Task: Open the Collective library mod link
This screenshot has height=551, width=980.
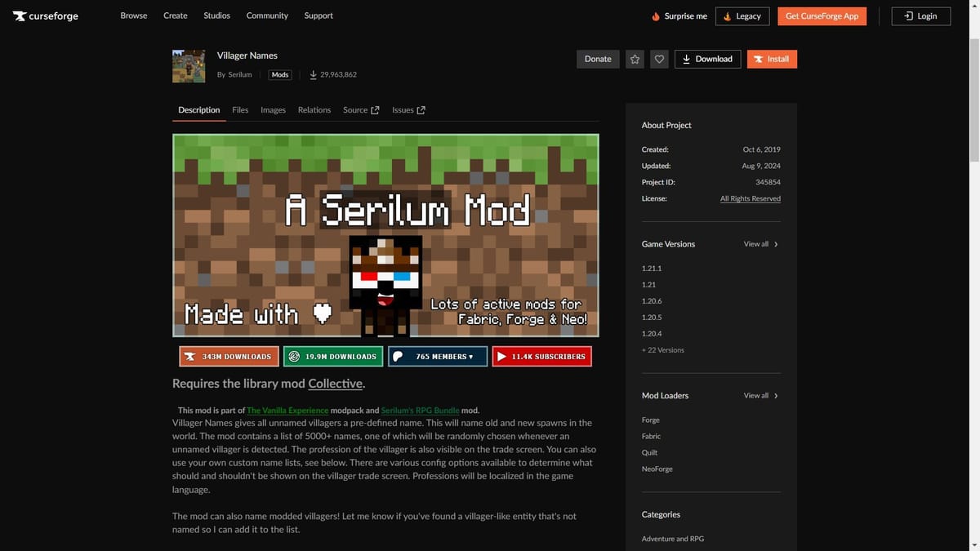Action: click(x=335, y=383)
